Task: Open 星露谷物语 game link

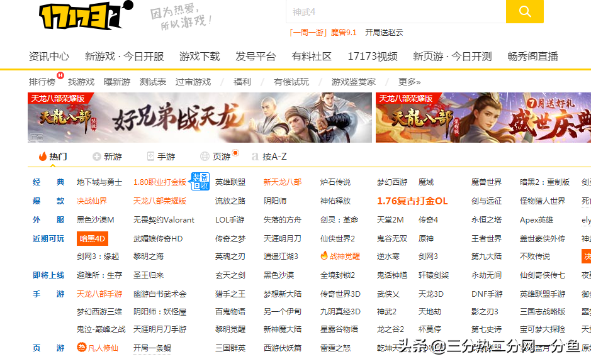Action: [x=339, y=329]
